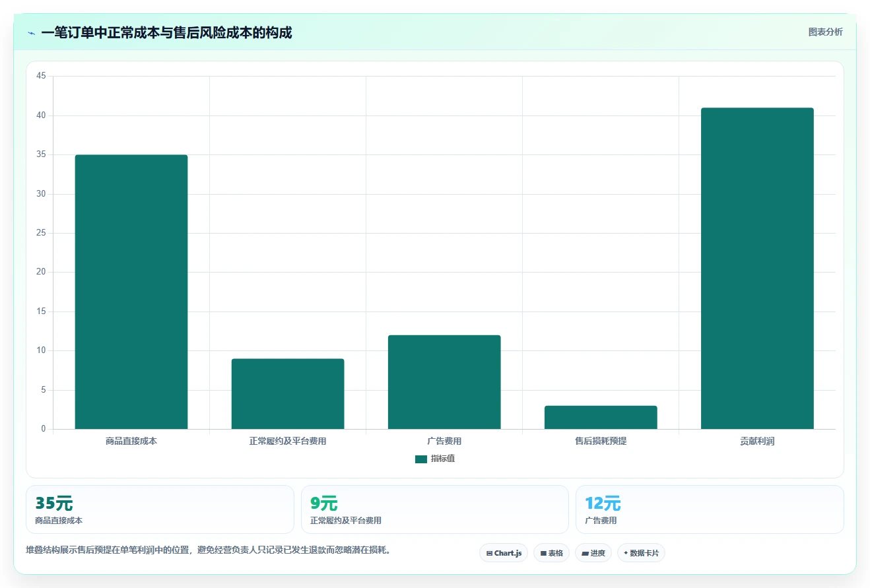Click the 40 y-axis tick label
This screenshot has height=588, width=870.
click(41, 115)
